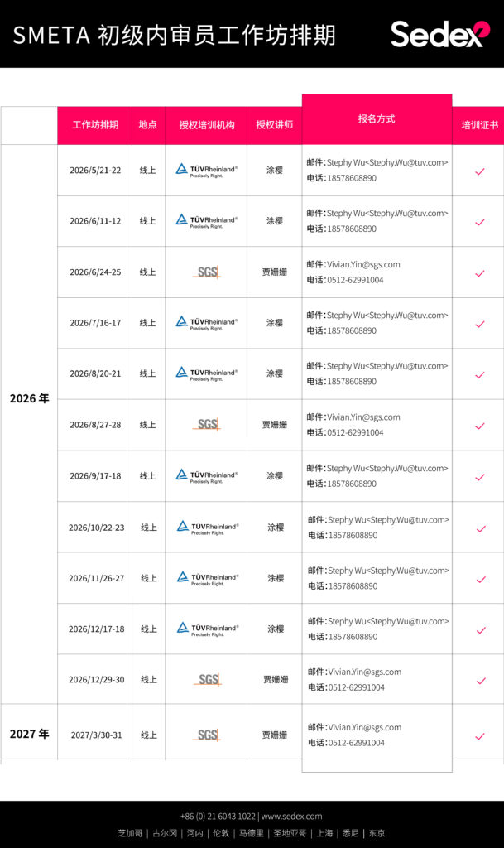Click the 授权培训机构 column header

coord(206,125)
